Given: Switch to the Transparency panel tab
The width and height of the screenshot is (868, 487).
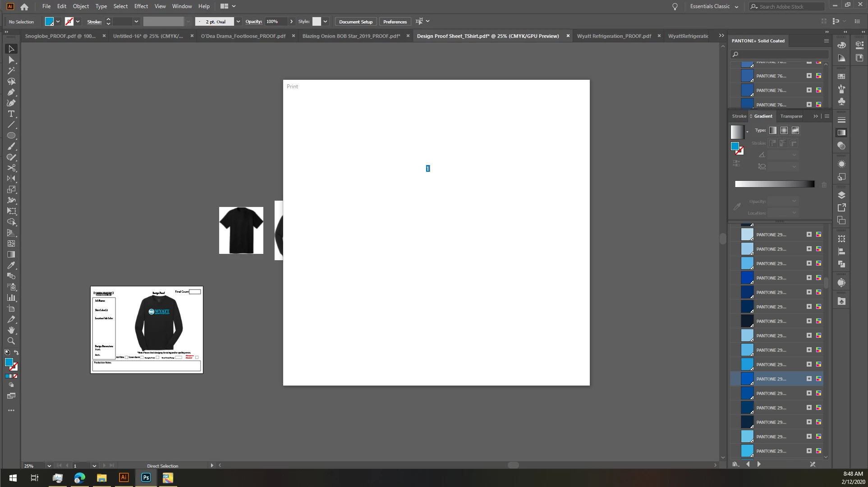Looking at the screenshot, I should (791, 116).
